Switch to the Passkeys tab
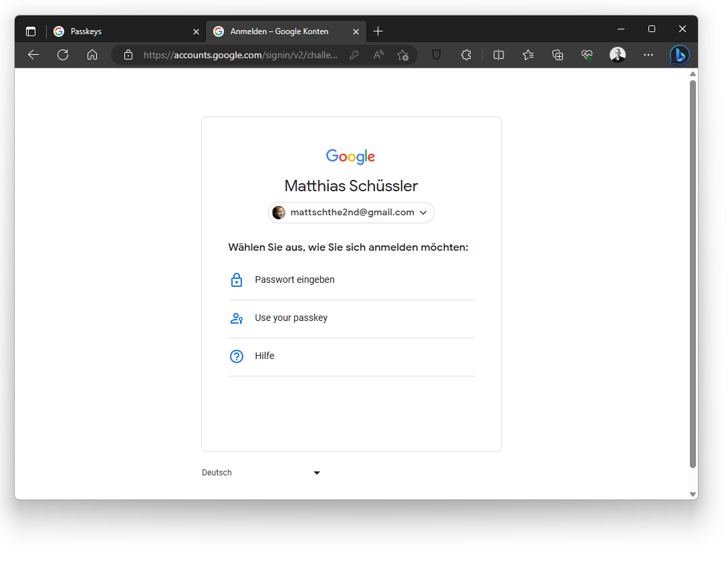This screenshot has width=728, height=561. click(126, 31)
